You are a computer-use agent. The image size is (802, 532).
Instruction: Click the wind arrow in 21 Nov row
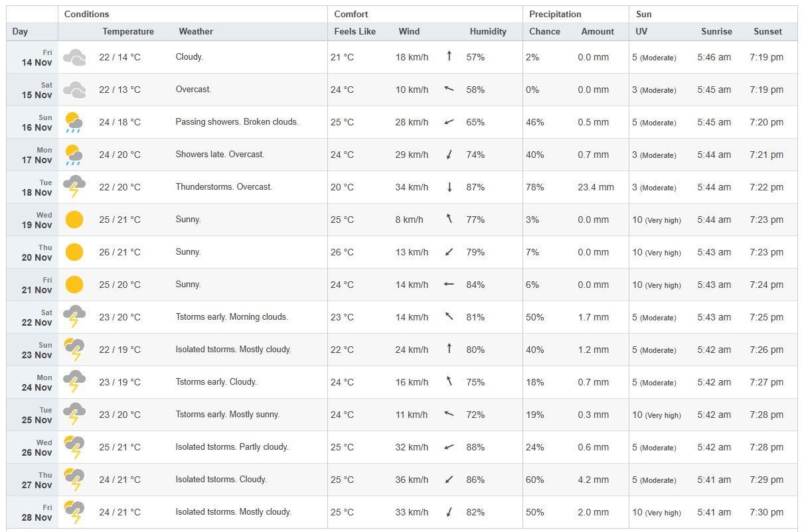pyautogui.click(x=449, y=285)
